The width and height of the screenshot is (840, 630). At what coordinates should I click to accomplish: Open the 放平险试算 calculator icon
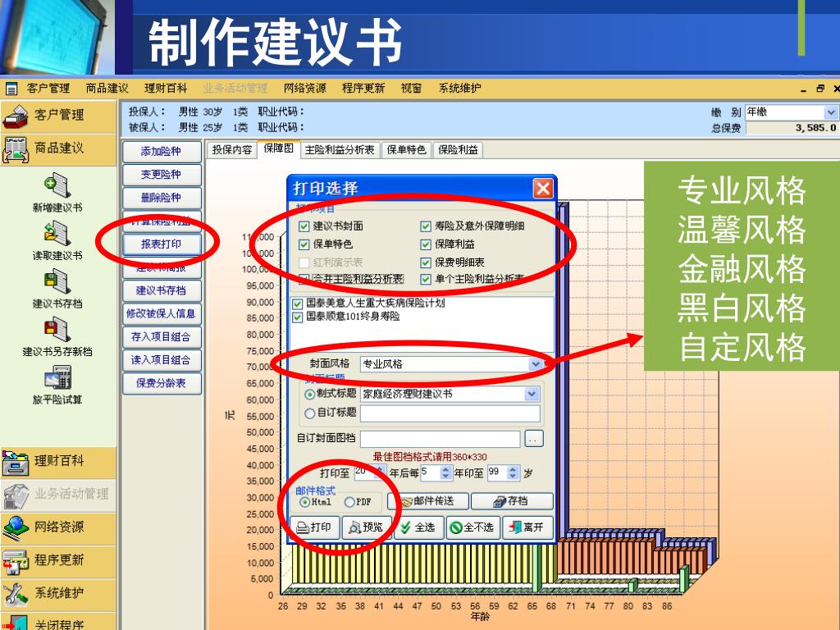coord(57,377)
